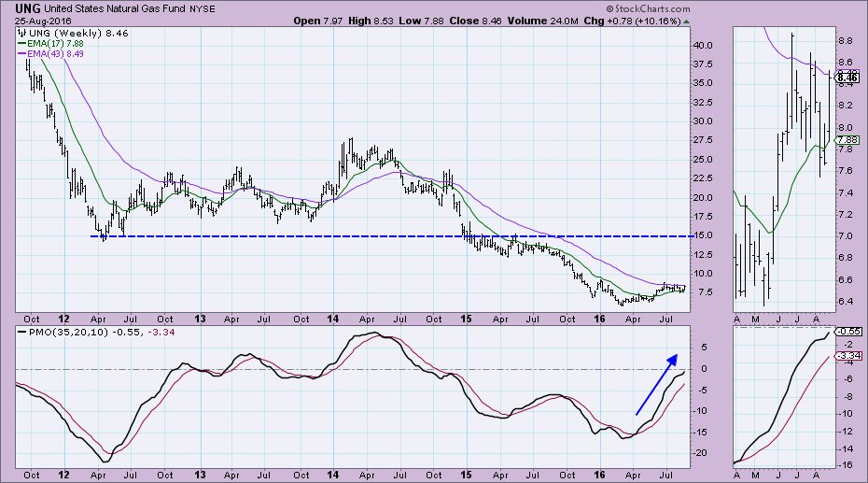Click the -0.55 PMO value tag

(x=847, y=332)
